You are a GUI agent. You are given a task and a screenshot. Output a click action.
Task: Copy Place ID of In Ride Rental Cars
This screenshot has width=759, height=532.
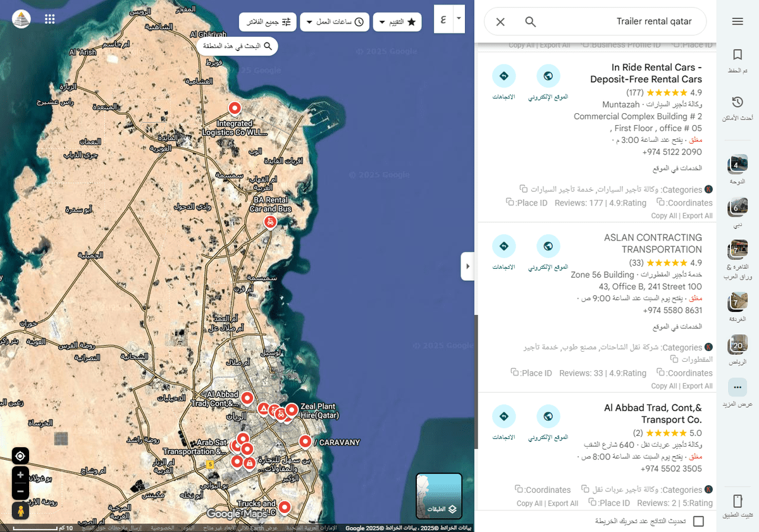[510, 202]
